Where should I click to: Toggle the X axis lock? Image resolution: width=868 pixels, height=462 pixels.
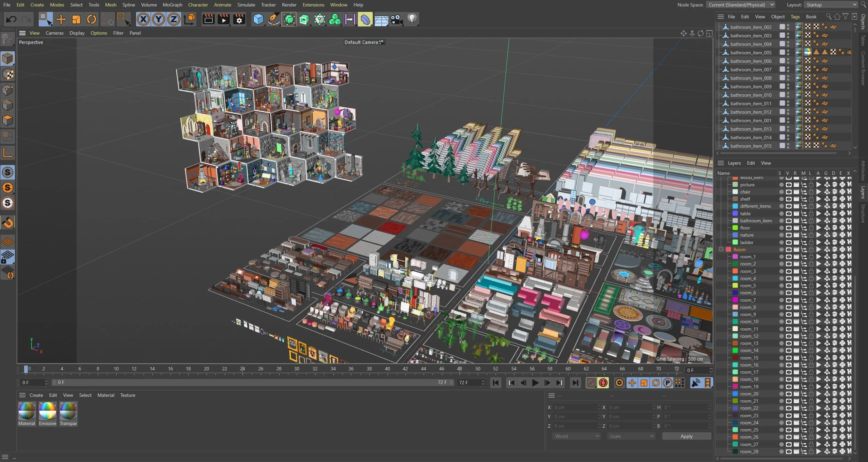pyautogui.click(x=143, y=19)
